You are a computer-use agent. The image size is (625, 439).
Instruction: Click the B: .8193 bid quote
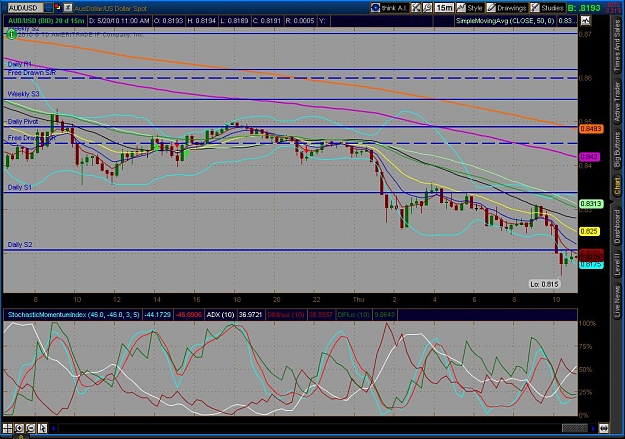point(584,8)
